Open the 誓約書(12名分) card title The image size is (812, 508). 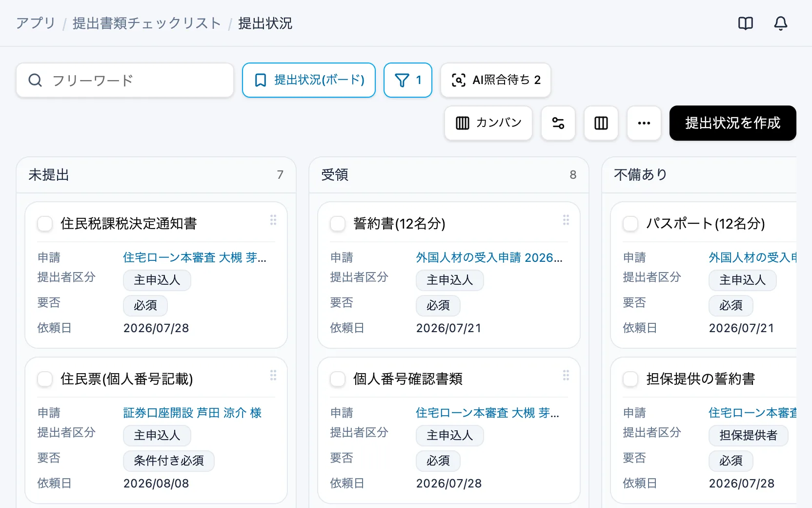399,224
